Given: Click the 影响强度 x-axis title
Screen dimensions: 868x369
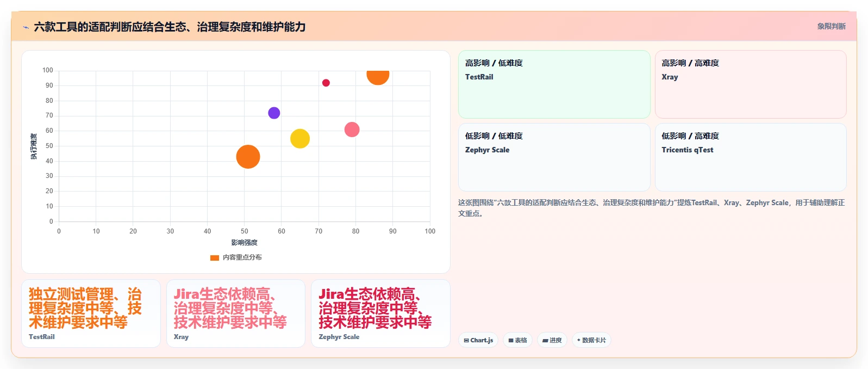Looking at the screenshot, I should (245, 243).
